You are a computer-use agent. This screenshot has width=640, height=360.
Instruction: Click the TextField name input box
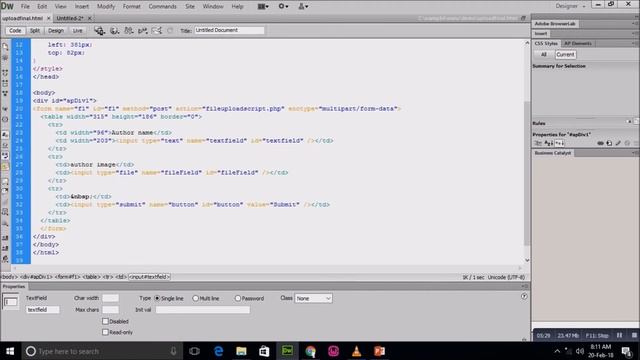pyautogui.click(x=43, y=310)
